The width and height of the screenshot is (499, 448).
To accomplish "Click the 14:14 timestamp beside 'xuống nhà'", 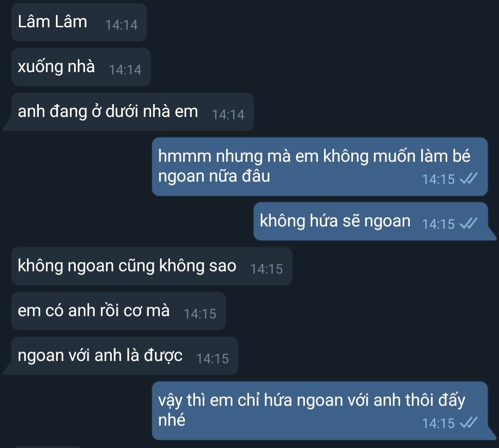I will (x=125, y=70).
